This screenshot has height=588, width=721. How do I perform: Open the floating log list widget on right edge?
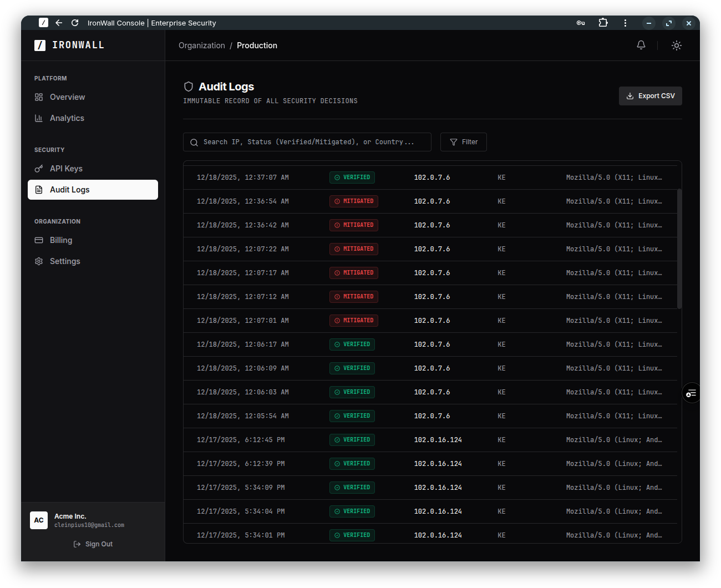(691, 393)
